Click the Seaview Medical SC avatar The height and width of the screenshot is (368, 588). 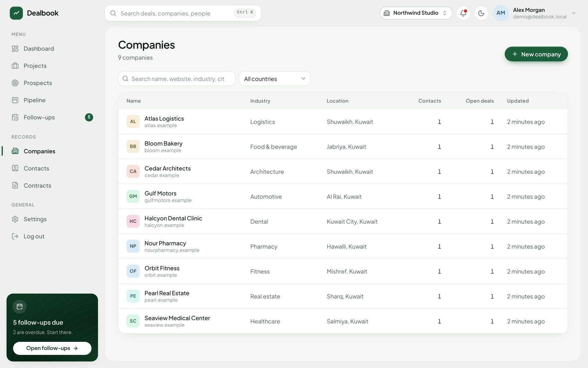coord(133,321)
